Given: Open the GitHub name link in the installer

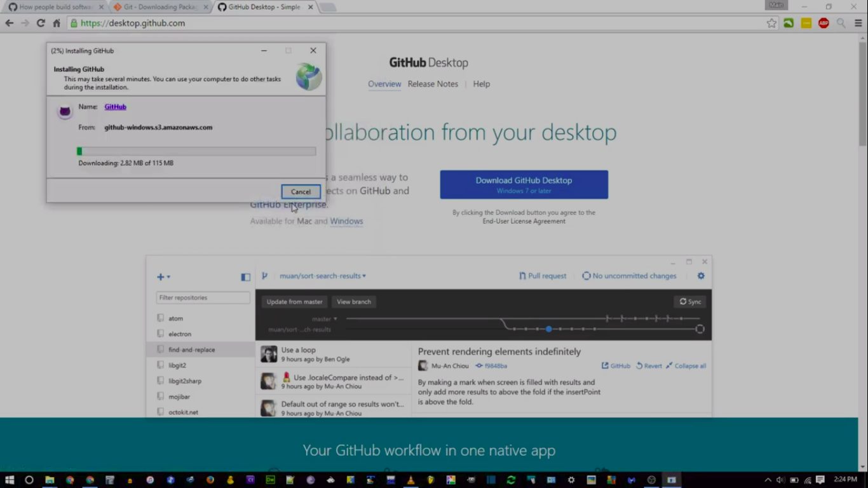Looking at the screenshot, I should click(x=115, y=107).
